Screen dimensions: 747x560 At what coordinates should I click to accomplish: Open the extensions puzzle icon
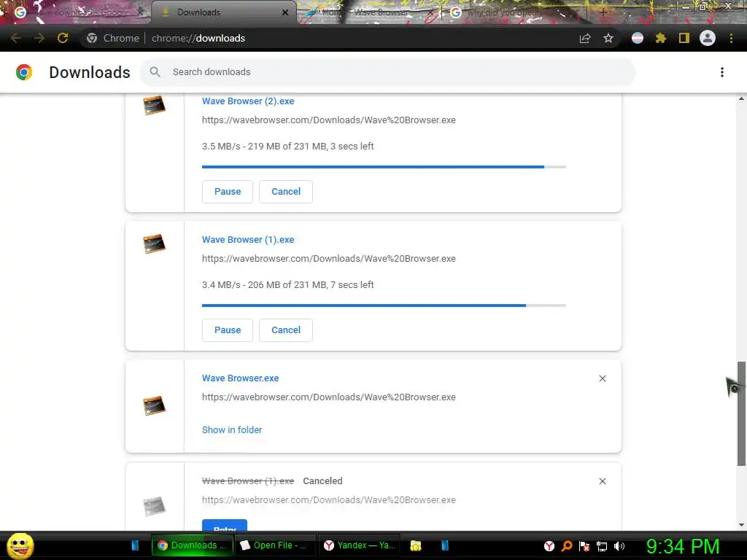661,38
